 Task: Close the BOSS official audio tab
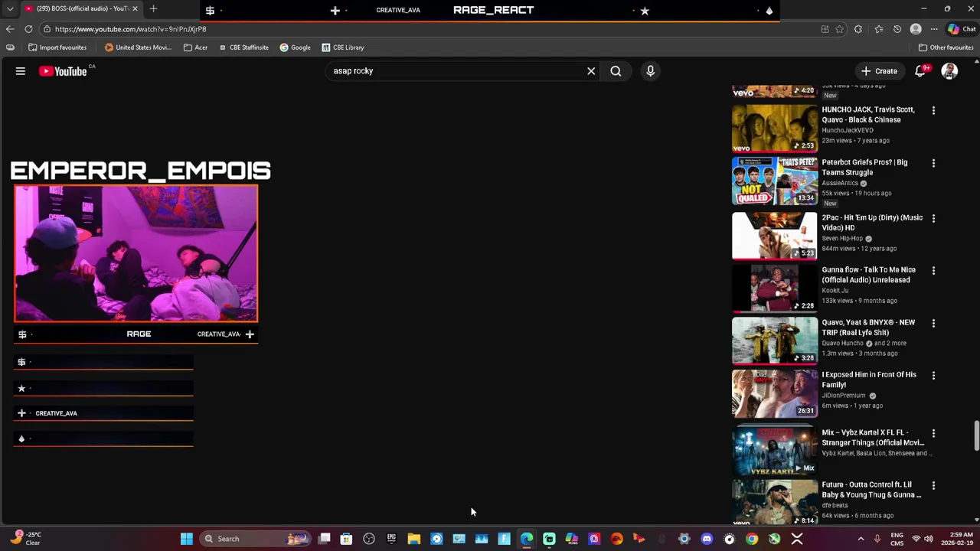pyautogui.click(x=135, y=8)
